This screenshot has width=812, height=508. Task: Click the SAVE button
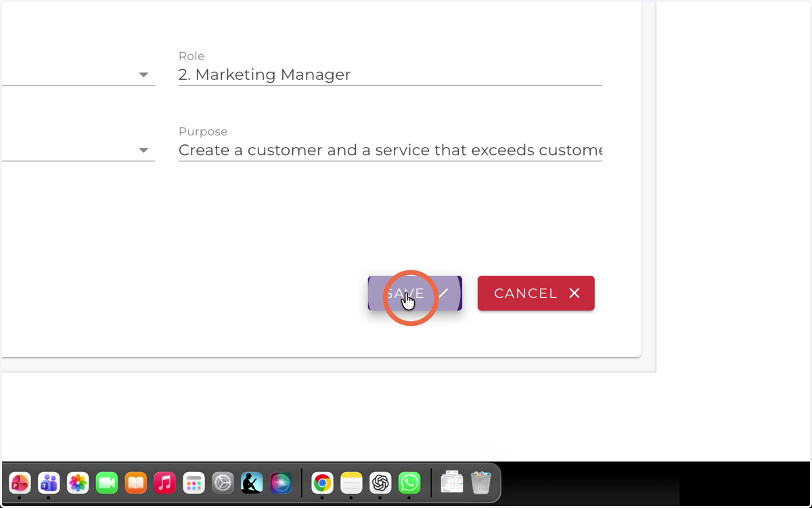point(415,293)
